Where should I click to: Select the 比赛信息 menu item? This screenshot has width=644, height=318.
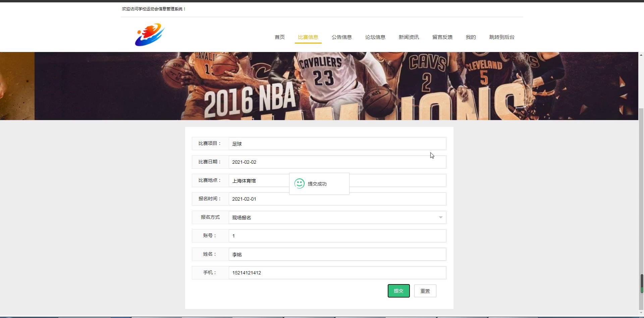click(308, 37)
